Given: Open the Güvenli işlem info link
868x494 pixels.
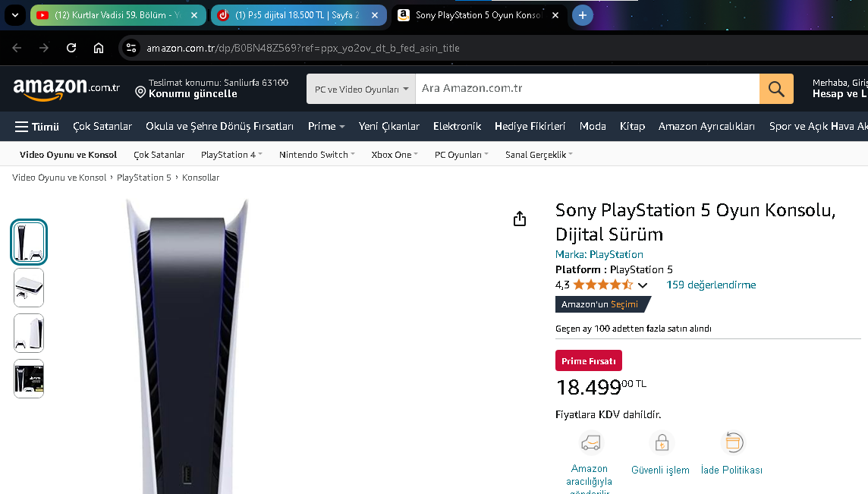Looking at the screenshot, I should [x=660, y=470].
